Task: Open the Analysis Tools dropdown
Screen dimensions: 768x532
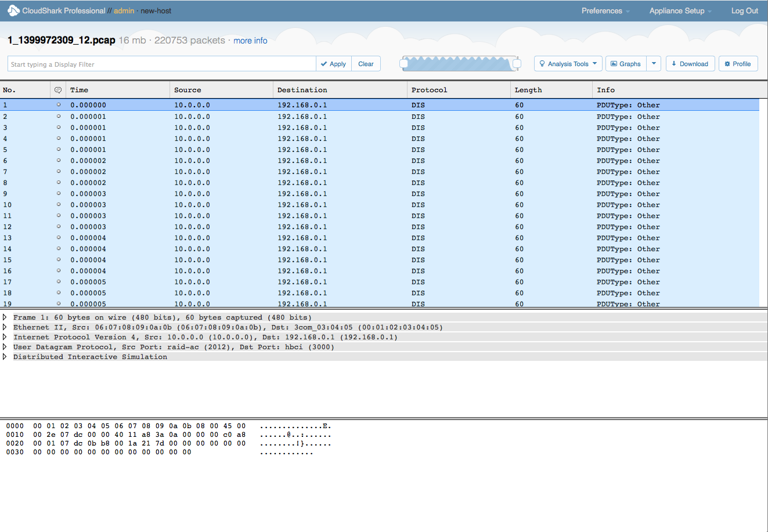Action: (568, 64)
